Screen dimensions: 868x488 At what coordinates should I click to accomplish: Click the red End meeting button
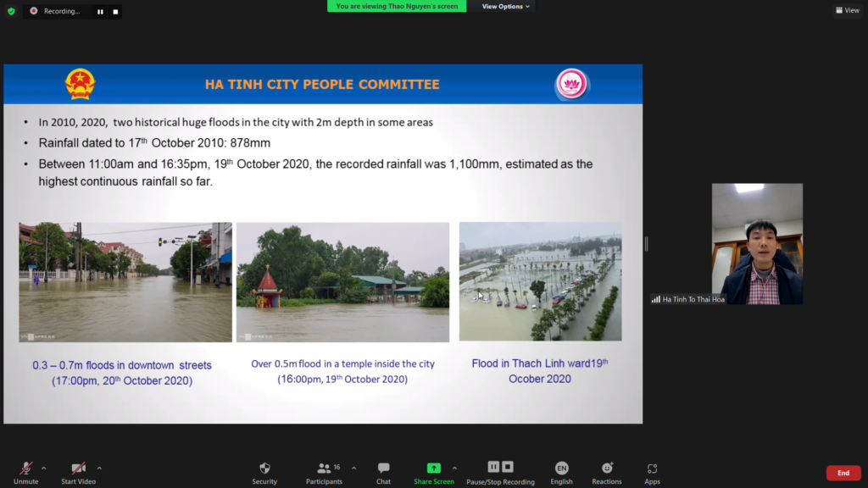tap(843, 473)
